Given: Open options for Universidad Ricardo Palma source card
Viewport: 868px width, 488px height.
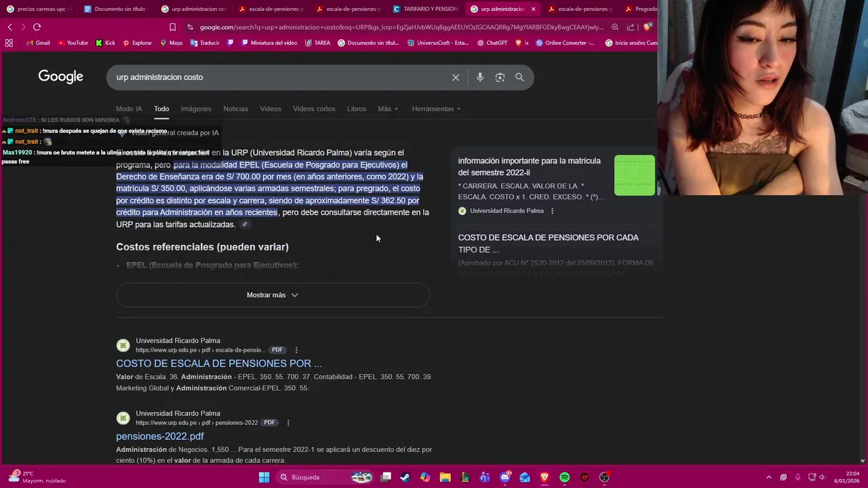Looking at the screenshot, I should [552, 211].
